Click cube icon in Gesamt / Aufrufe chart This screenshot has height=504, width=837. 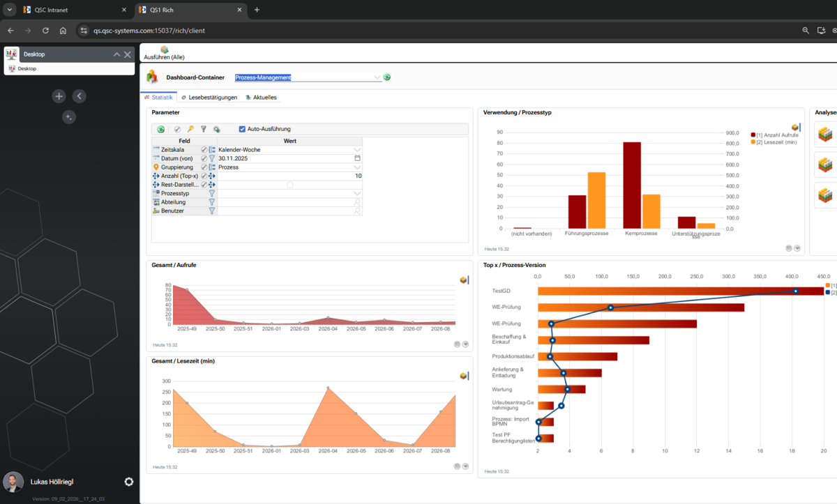click(464, 280)
